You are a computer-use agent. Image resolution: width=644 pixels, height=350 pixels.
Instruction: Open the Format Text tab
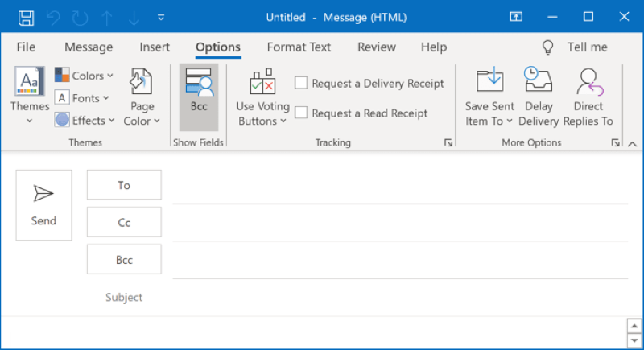click(299, 47)
